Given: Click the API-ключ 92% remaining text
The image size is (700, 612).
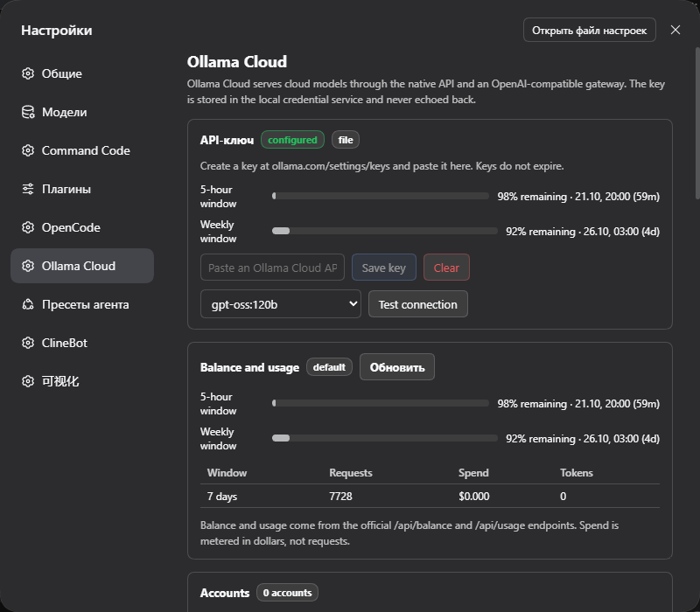Looking at the screenshot, I should (583, 232).
